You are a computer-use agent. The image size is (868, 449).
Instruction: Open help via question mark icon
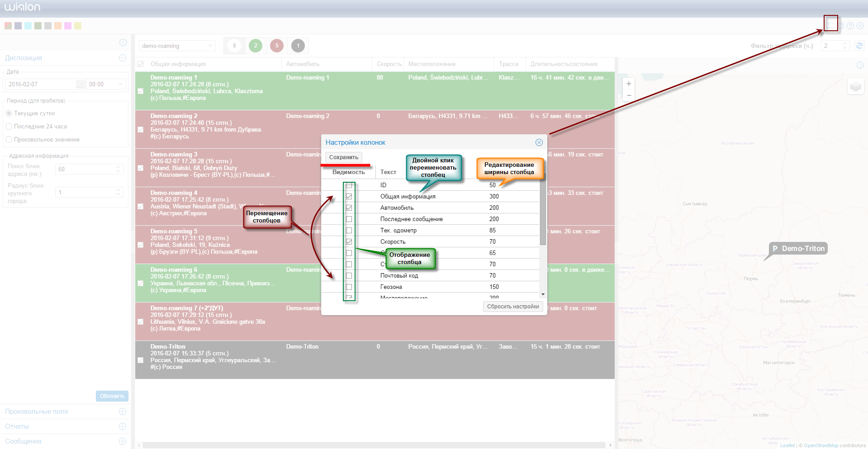point(850,26)
